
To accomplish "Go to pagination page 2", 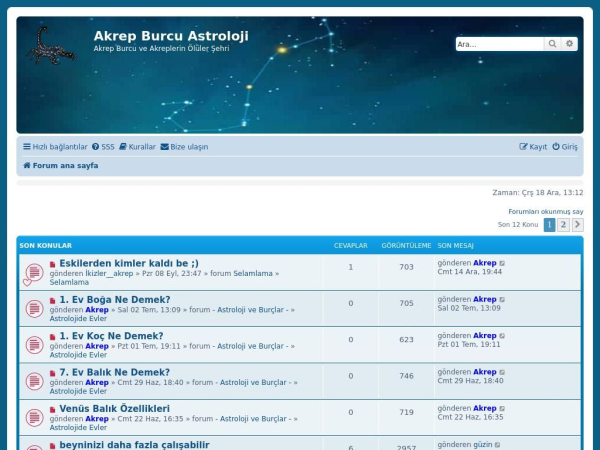I will coord(563,225).
